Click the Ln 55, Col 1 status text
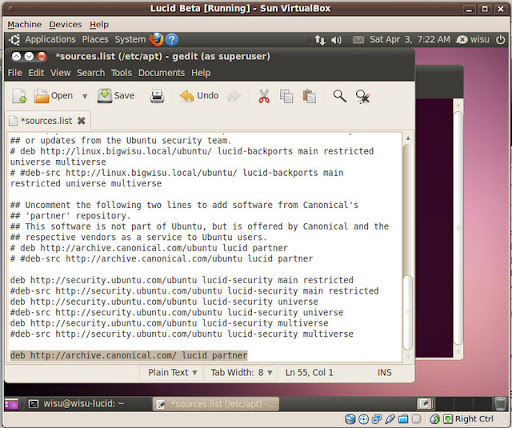The height and width of the screenshot is (428, 512). pyautogui.click(x=309, y=372)
